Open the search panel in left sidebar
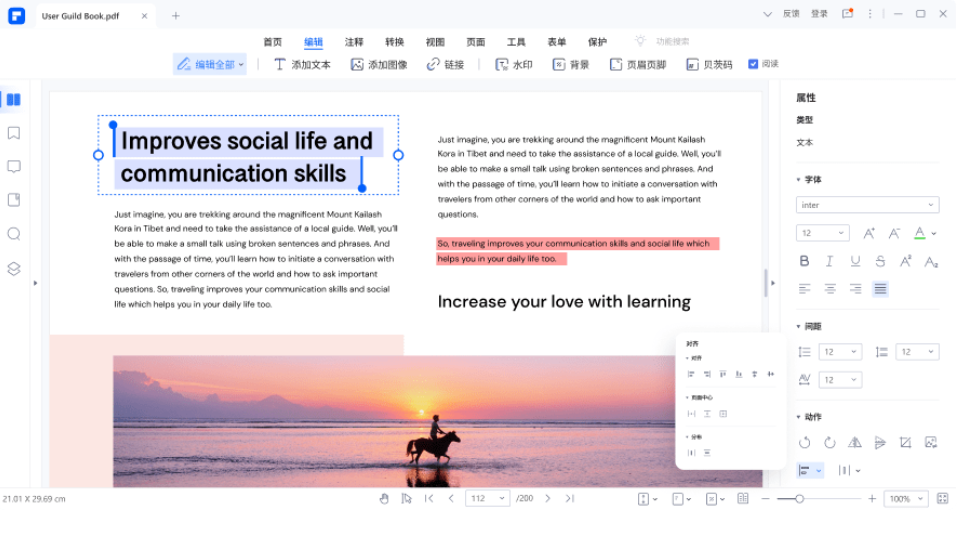 tap(13, 234)
